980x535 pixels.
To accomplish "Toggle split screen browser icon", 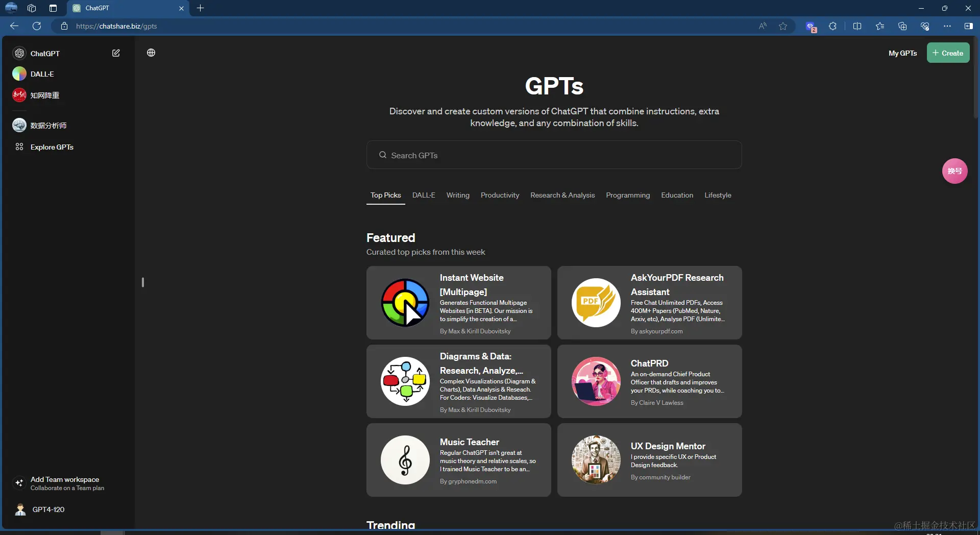I will [x=857, y=26].
